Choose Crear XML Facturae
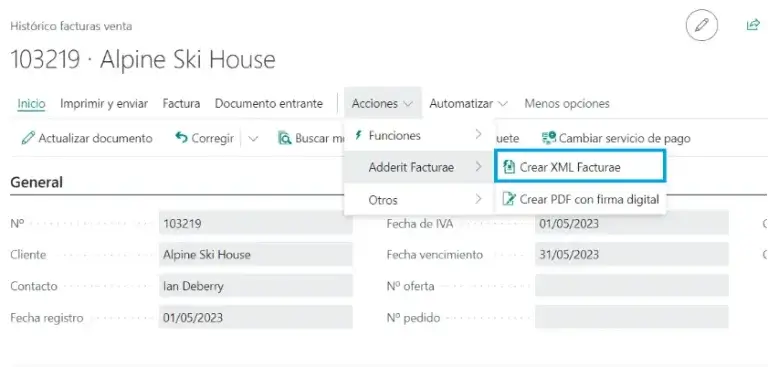Screen dimensions: 768x367 coord(580,167)
